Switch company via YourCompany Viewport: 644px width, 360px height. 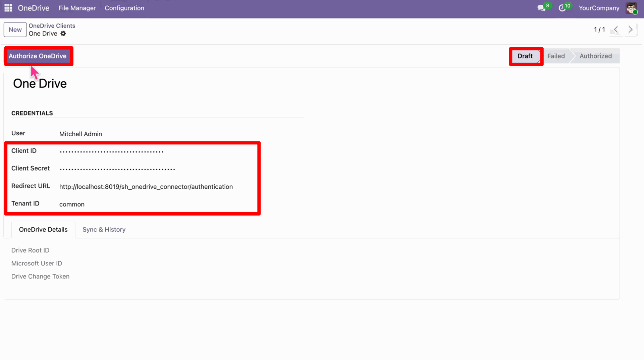pyautogui.click(x=599, y=8)
